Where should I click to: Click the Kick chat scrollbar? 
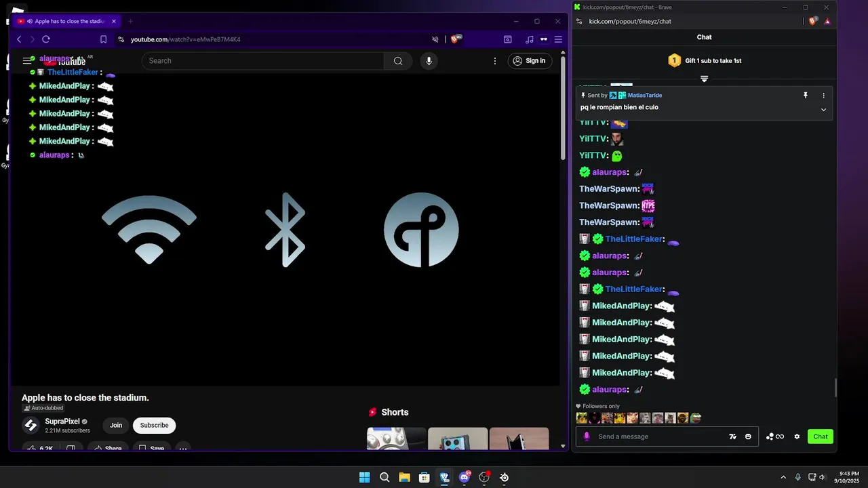pos(835,388)
